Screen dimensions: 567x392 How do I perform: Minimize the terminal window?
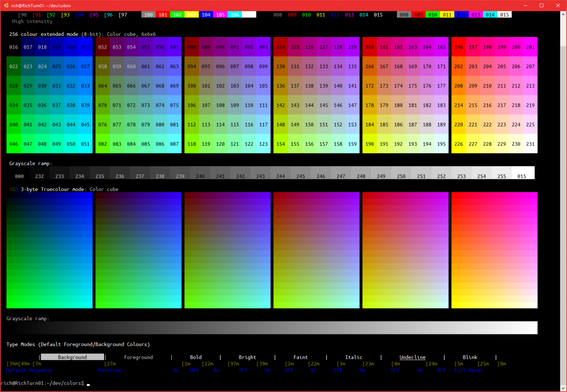pos(526,5)
